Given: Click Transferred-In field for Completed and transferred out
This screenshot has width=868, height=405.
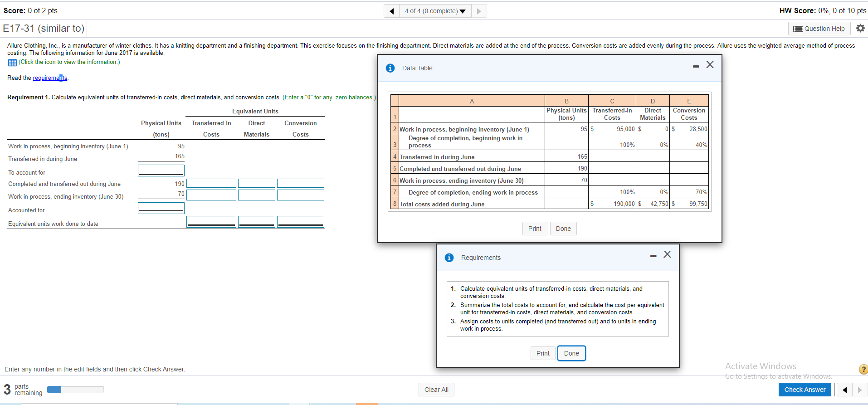Looking at the screenshot, I should click(x=211, y=183).
